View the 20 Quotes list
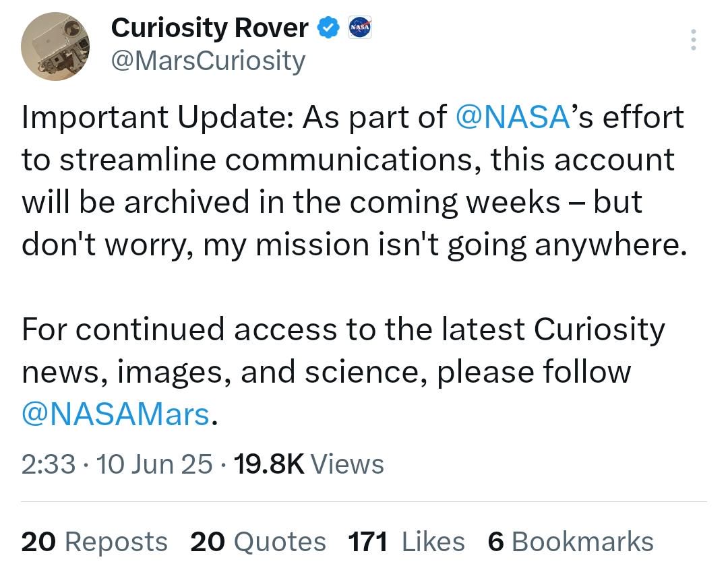The image size is (728, 570). click(258, 541)
